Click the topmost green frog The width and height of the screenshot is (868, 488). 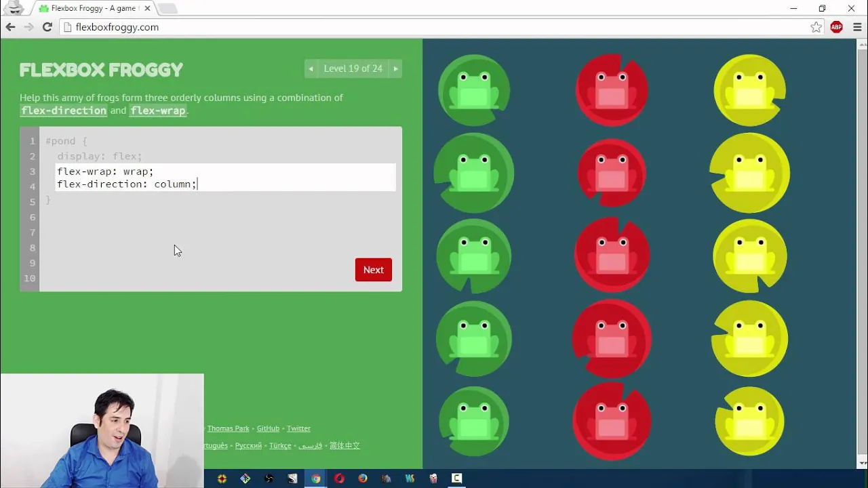pos(474,89)
